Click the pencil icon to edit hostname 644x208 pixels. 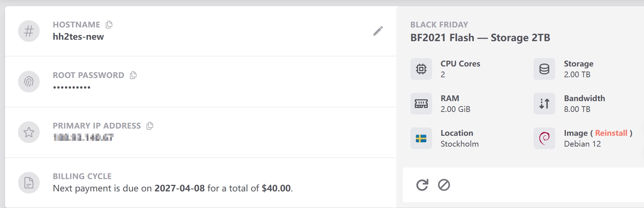pos(378,31)
